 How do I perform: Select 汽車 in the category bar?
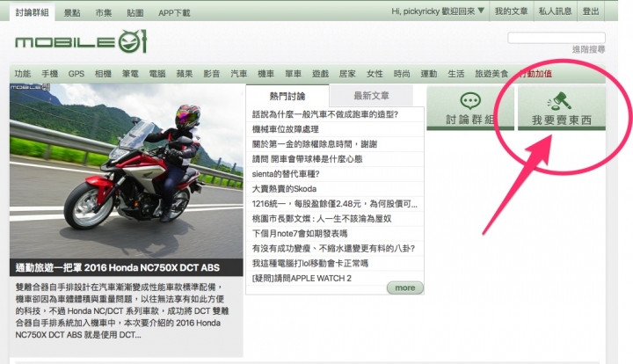[x=239, y=74]
